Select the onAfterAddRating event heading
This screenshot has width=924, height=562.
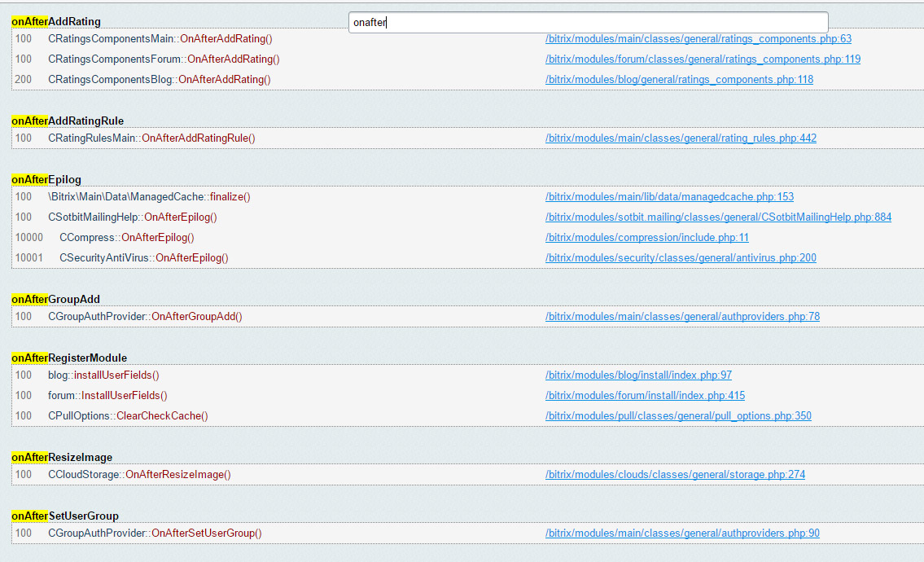click(56, 22)
